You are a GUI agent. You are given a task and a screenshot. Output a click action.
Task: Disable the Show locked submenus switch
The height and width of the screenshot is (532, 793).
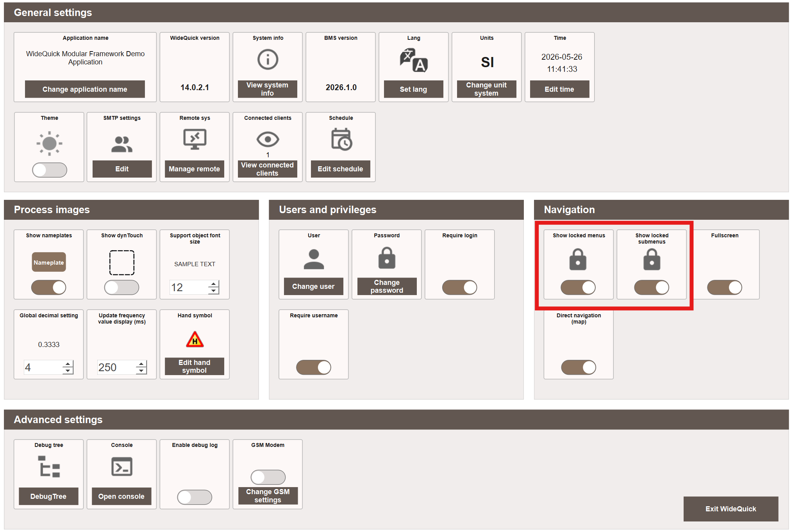click(652, 288)
